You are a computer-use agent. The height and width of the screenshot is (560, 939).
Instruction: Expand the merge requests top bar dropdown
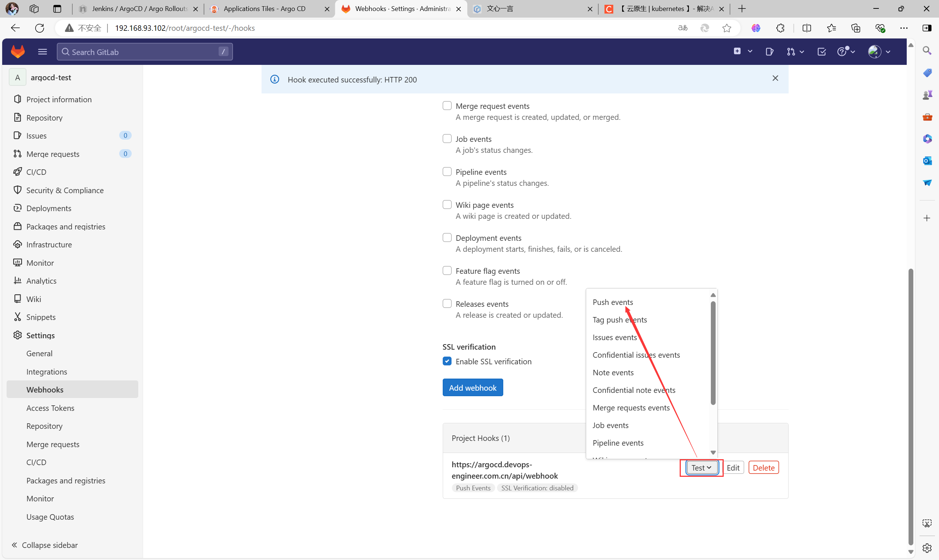795,52
